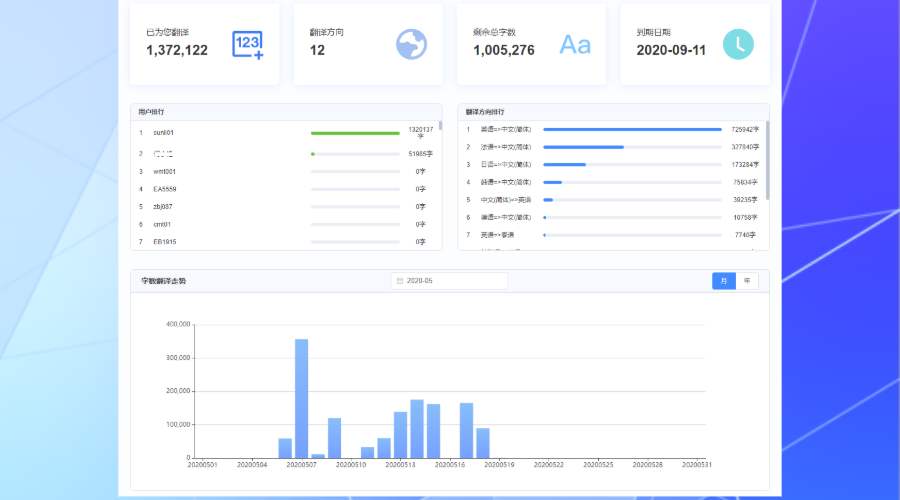Viewport: 900px width, 500px height.
Task: Click the 1,372,122 translated count card
Action: pos(204,44)
